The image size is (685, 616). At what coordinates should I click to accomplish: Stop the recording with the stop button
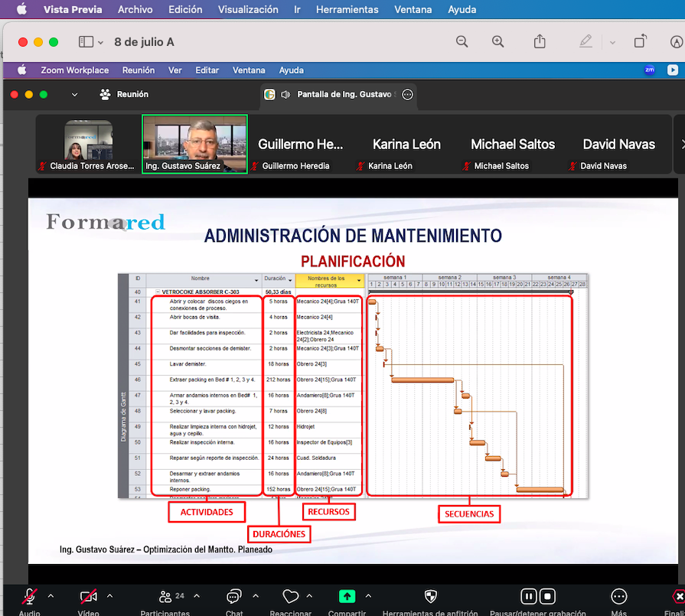click(x=547, y=596)
